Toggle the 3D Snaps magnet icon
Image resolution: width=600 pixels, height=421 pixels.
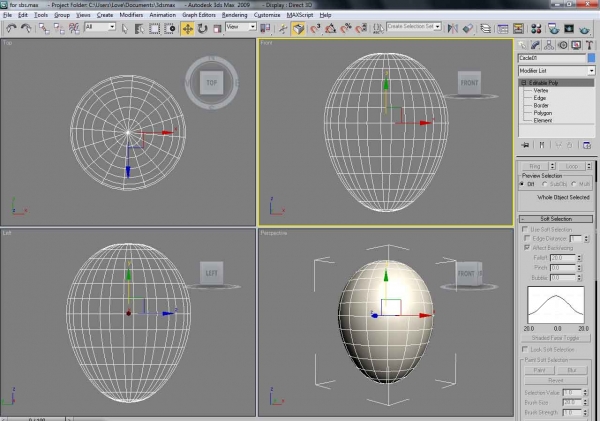[x=315, y=29]
